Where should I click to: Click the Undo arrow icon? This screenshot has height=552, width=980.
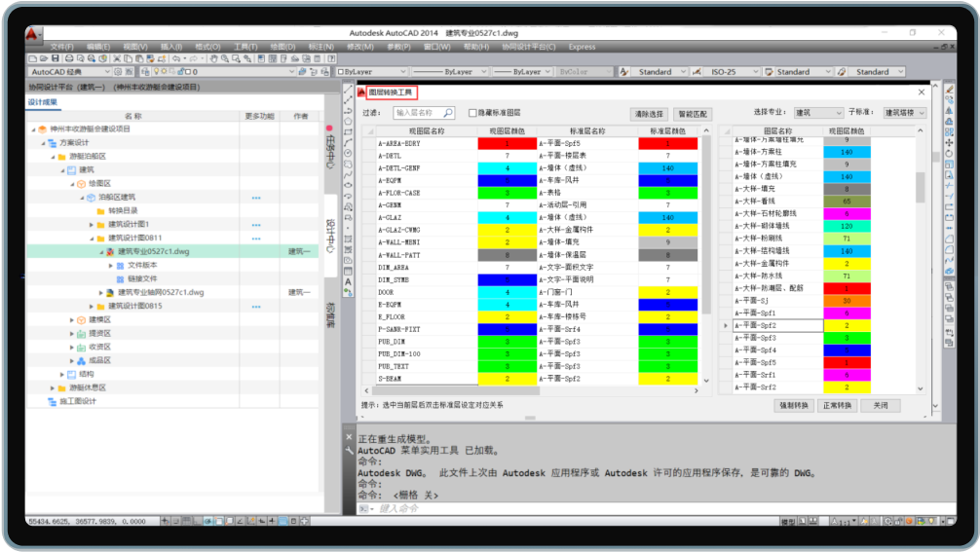point(175,58)
